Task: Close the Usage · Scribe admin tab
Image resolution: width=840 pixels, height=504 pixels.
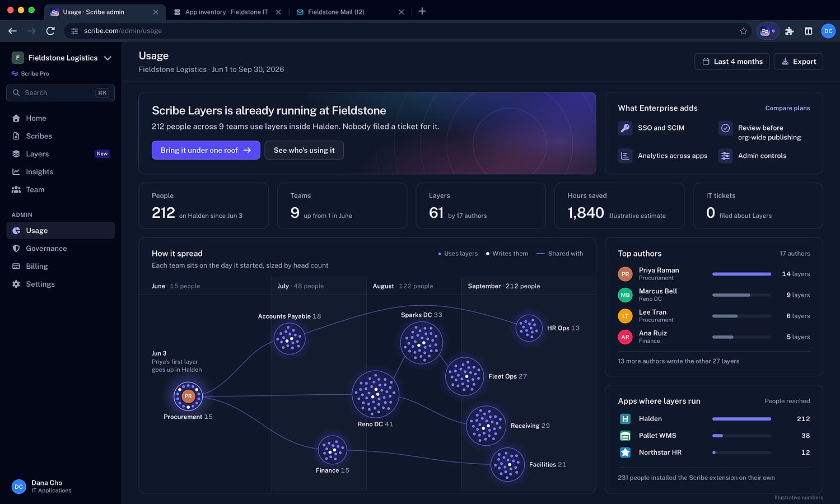Action: point(156,12)
